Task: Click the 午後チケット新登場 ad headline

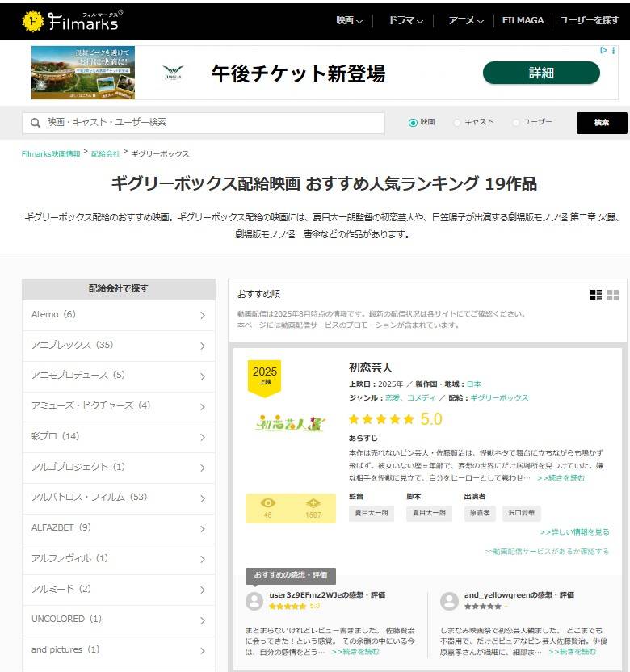Action: pyautogui.click(x=298, y=73)
